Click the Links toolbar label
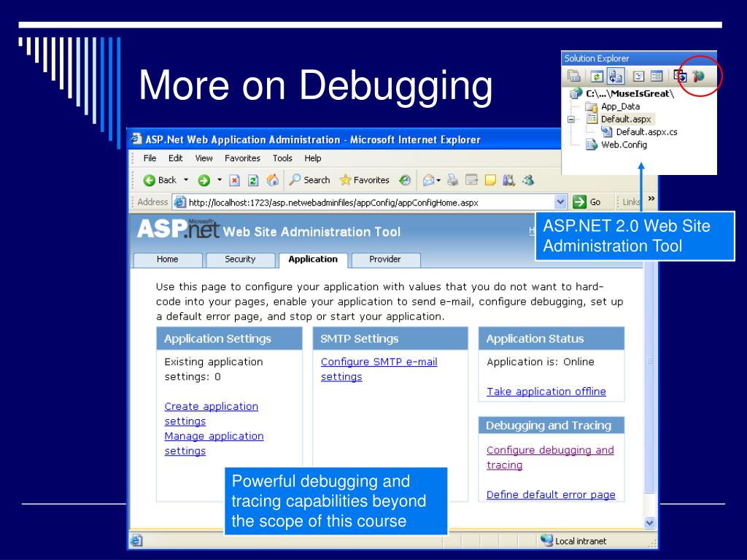This screenshot has width=747, height=560. [631, 202]
